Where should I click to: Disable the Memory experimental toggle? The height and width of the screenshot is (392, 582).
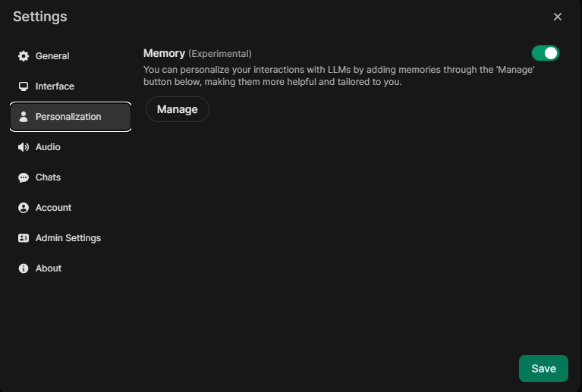545,53
